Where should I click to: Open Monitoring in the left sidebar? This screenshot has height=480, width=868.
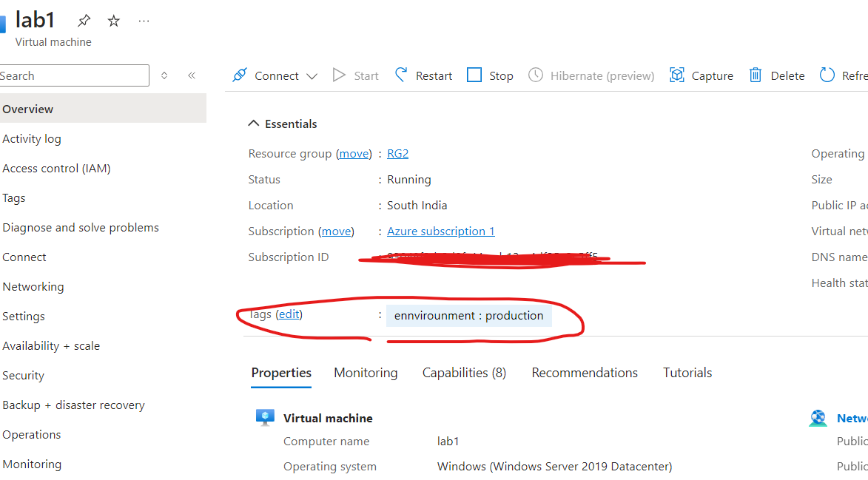tap(32, 464)
